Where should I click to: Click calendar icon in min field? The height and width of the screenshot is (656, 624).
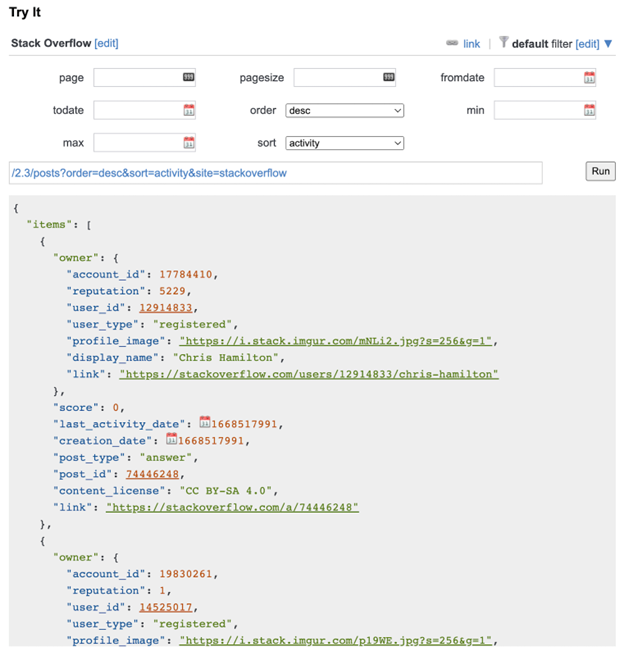coord(589,111)
